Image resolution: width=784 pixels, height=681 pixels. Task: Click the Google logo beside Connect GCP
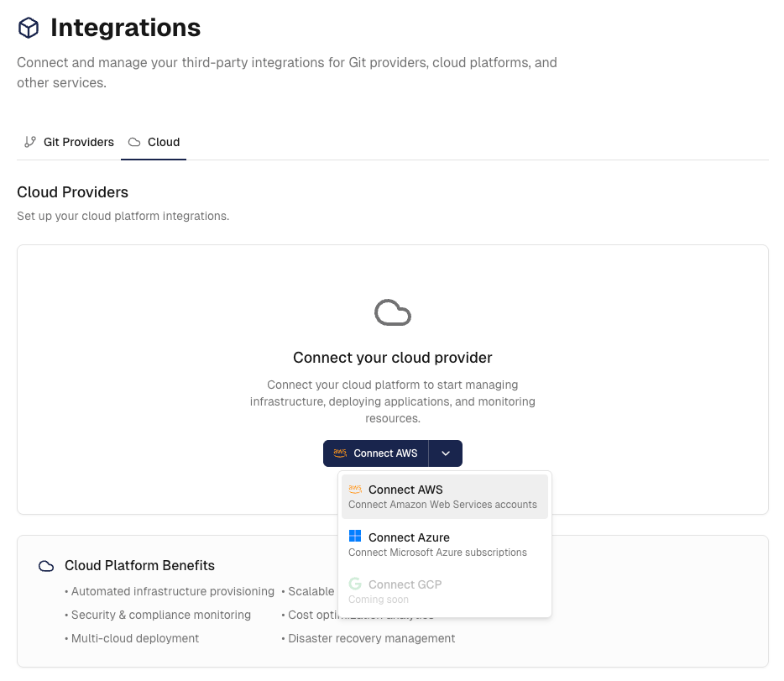(x=355, y=584)
